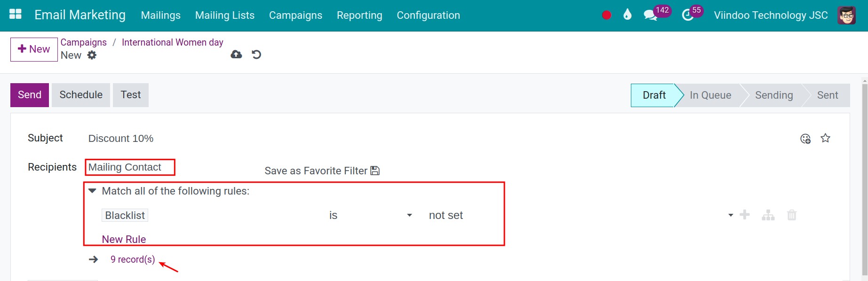Collapse the Match all rules section
The height and width of the screenshot is (281, 868).
point(92,191)
